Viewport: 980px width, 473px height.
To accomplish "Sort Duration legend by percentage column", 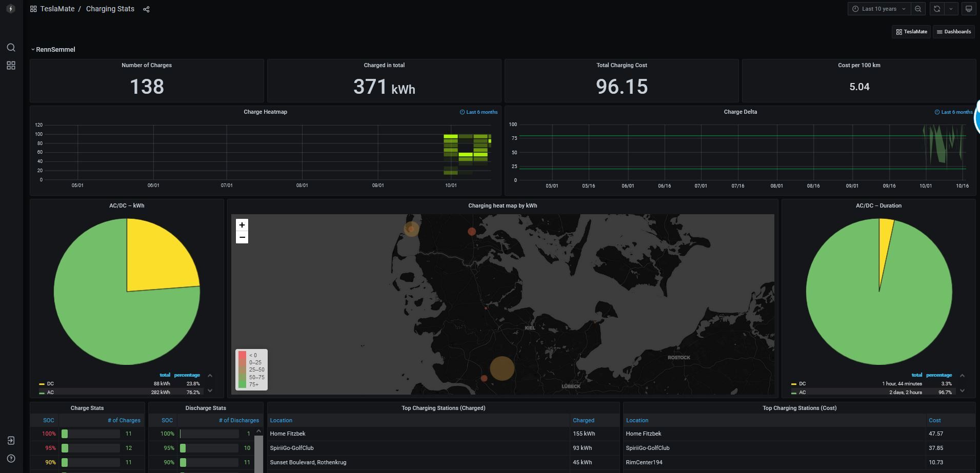I will pyautogui.click(x=939, y=375).
